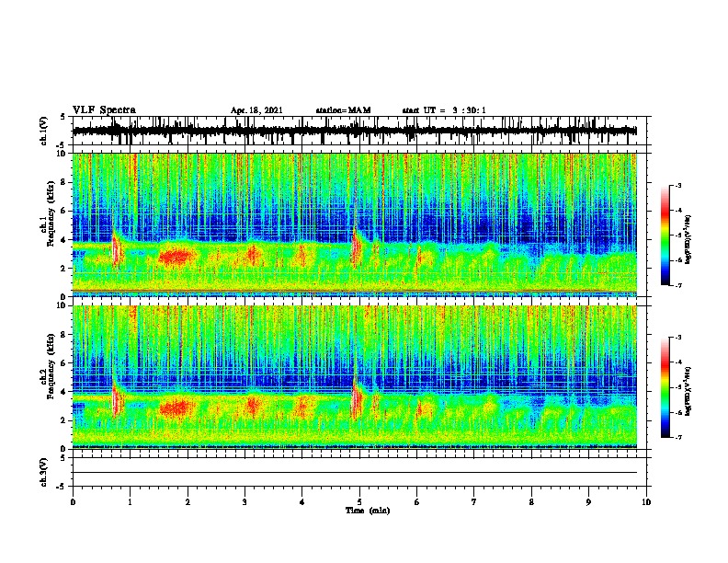Viewport: 728px width, 563px height.
Task: Click the time axis tick label "0"
Action: click(73, 502)
